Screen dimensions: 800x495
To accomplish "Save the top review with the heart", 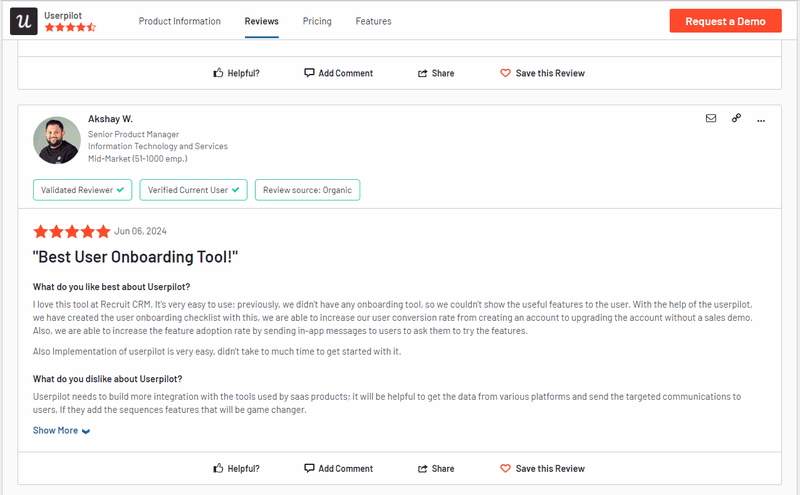I will tap(542, 73).
